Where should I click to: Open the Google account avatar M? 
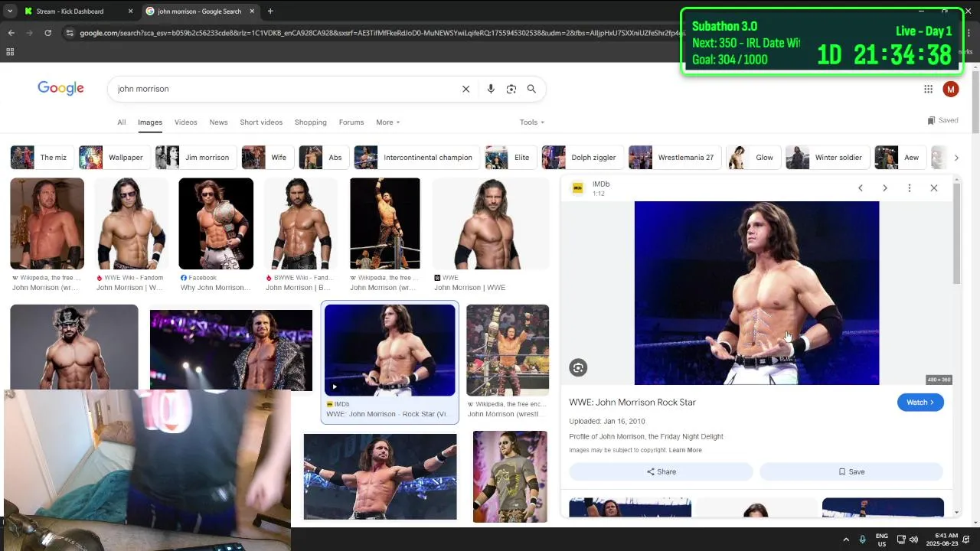pos(951,89)
